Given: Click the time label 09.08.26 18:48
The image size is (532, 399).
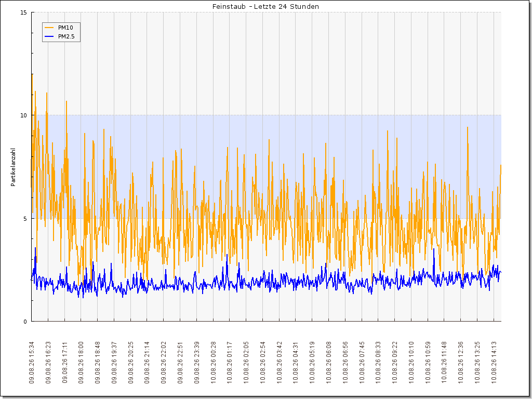Looking at the screenshot, I should 98,362.
